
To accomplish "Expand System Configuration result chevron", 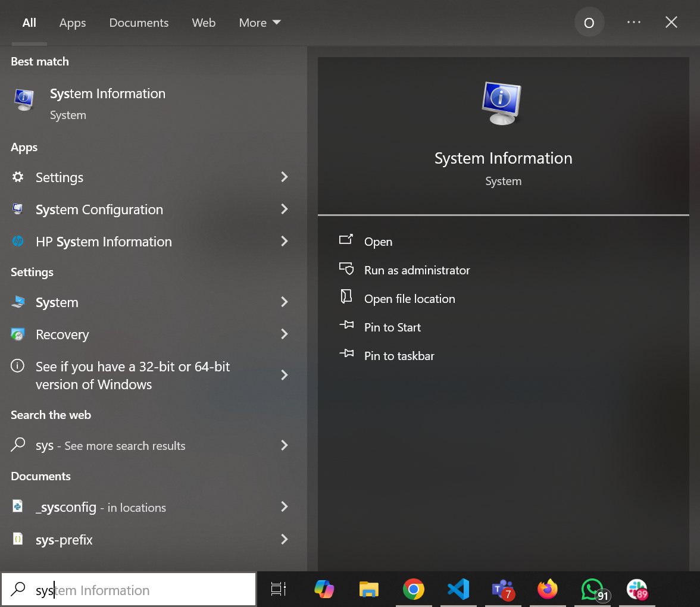I will pos(285,209).
